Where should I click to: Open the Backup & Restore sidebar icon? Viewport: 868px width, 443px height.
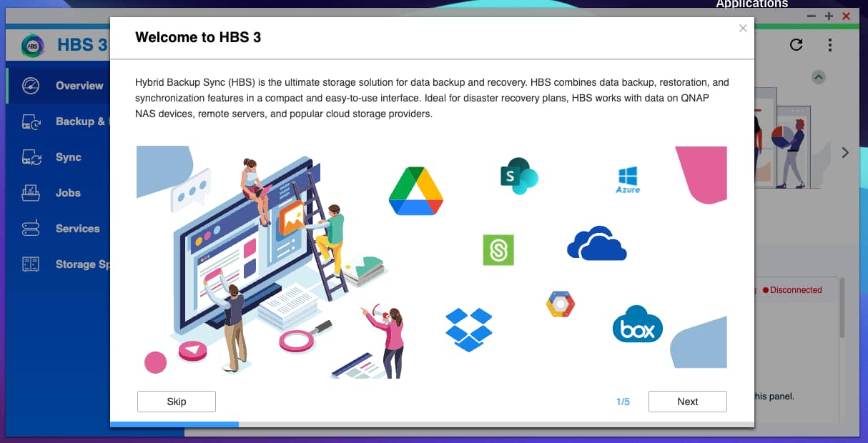[31, 121]
